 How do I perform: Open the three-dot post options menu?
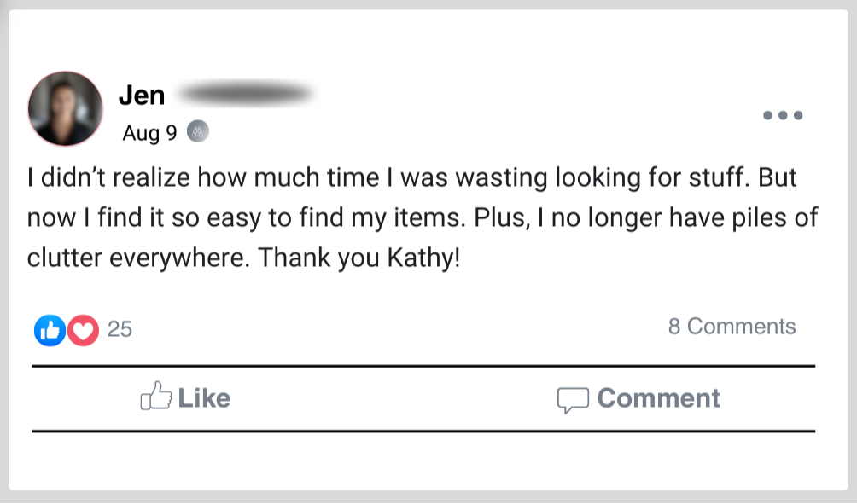pyautogui.click(x=782, y=115)
